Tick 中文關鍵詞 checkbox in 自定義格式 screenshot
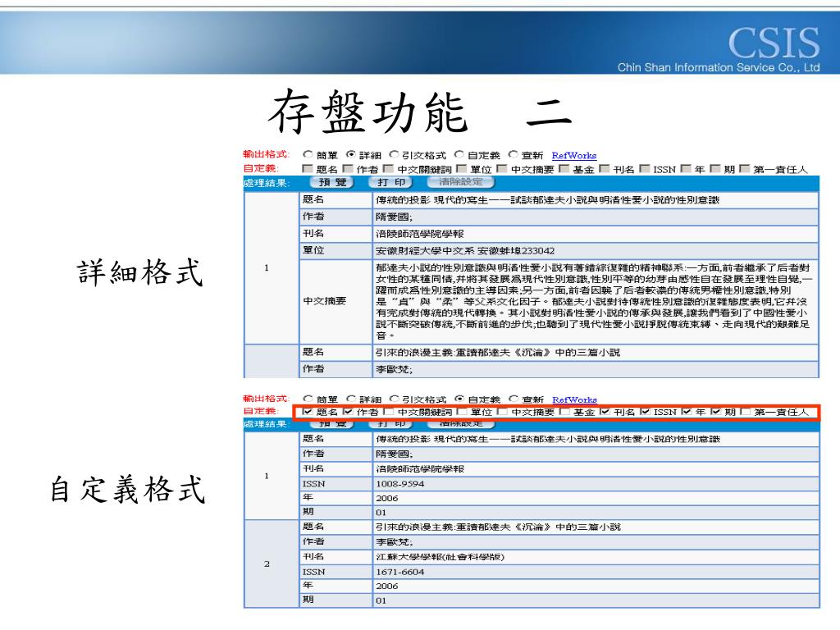This screenshot has height=630, width=840. click(x=389, y=412)
